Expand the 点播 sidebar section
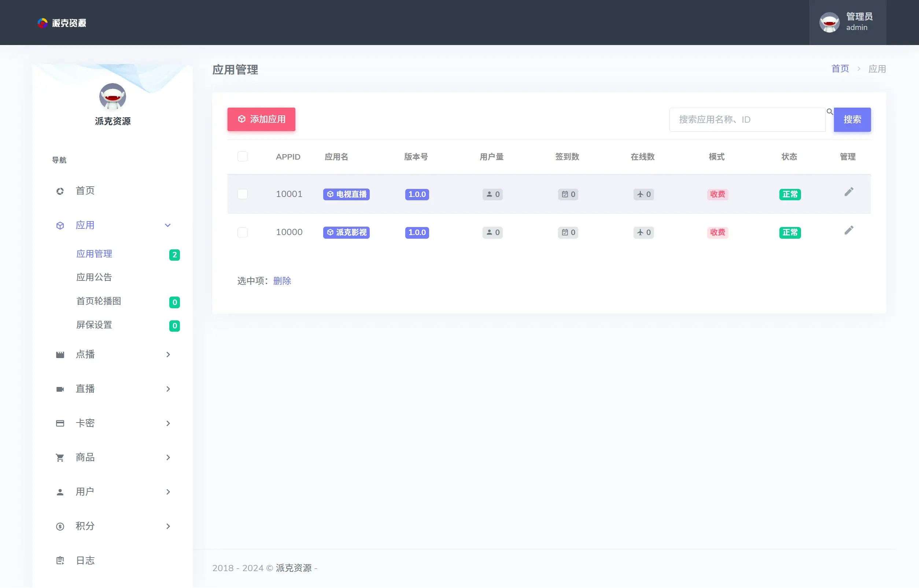The width and height of the screenshot is (919, 588). click(x=113, y=354)
